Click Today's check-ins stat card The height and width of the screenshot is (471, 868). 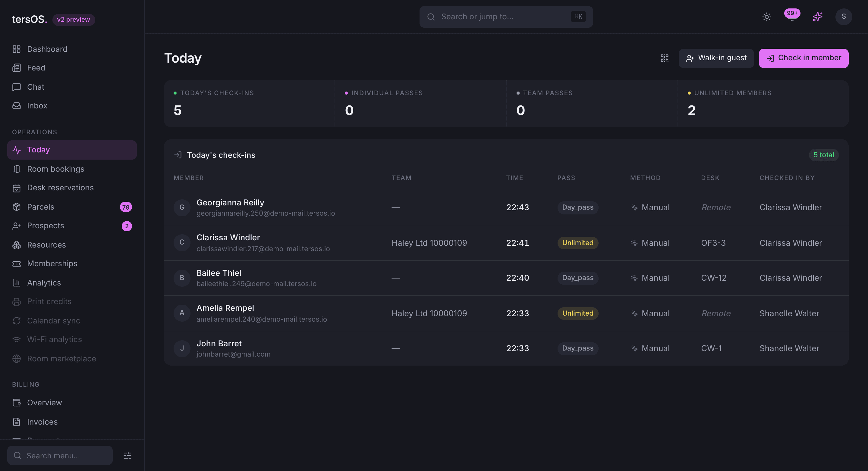coord(250,104)
